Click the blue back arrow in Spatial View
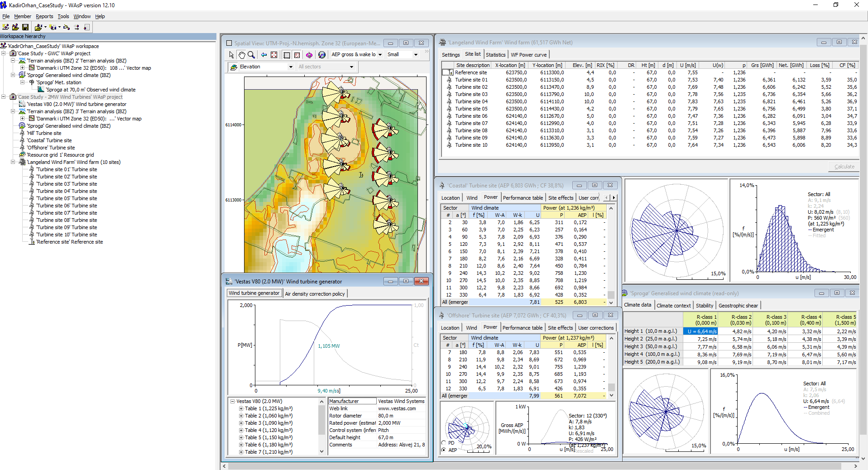This screenshot has width=868, height=470. [264, 55]
